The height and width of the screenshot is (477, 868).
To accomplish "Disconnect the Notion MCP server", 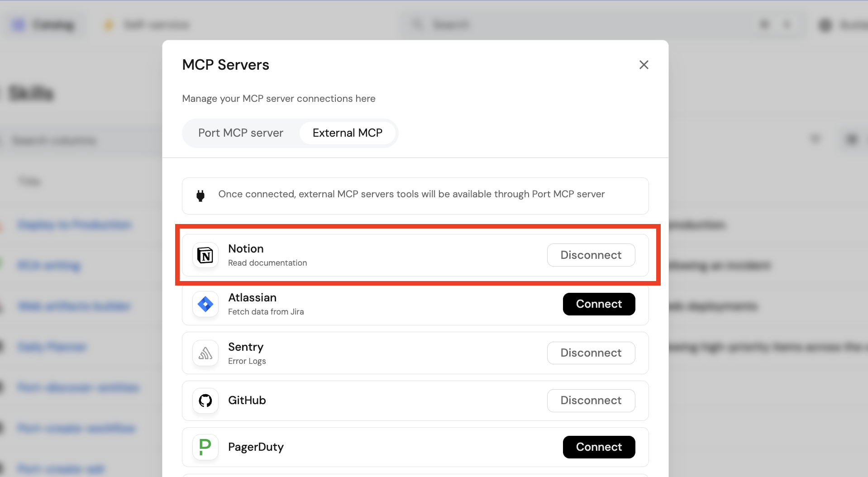I will coord(591,255).
